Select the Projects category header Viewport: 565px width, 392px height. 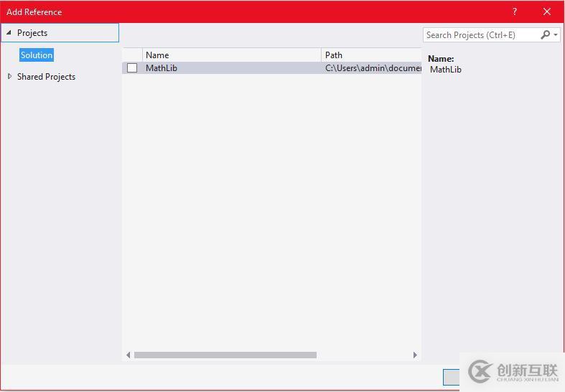60,33
